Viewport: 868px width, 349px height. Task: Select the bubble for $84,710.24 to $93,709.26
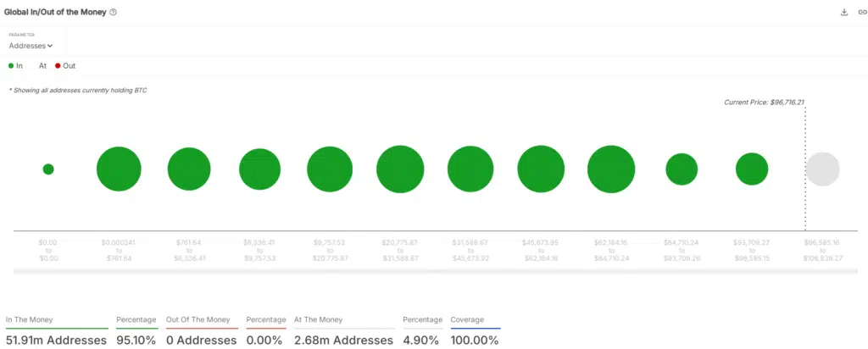pyautogui.click(x=682, y=169)
